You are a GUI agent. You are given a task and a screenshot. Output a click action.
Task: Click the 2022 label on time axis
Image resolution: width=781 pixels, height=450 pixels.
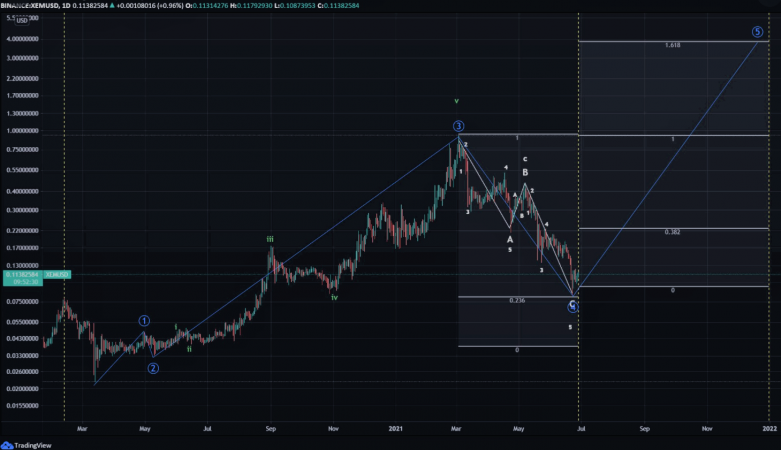pos(768,428)
